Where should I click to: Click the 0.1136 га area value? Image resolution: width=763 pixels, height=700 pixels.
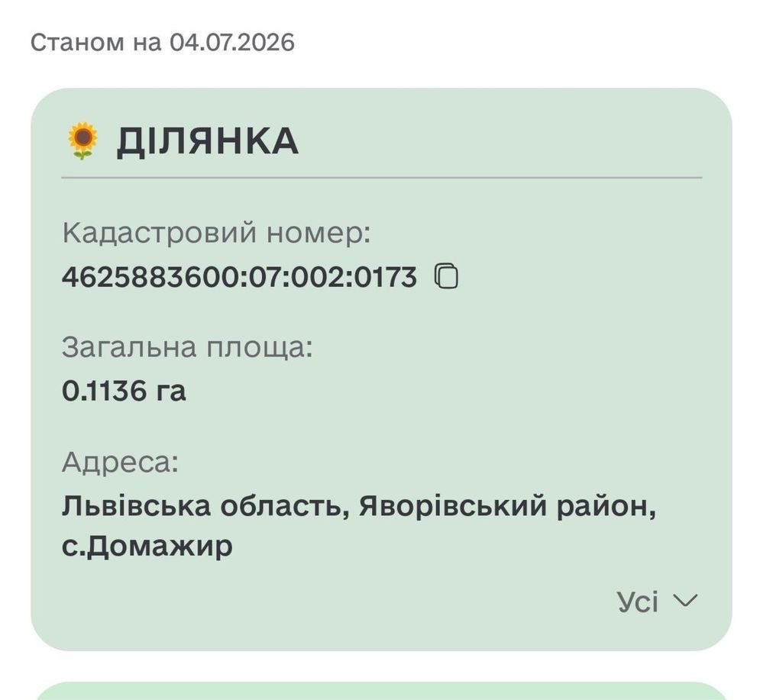(x=124, y=391)
